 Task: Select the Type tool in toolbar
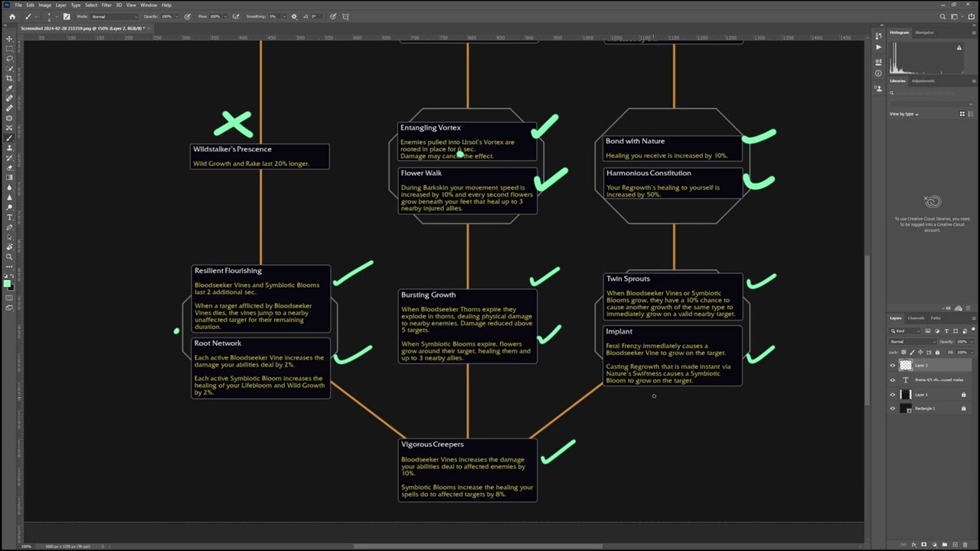(9, 217)
